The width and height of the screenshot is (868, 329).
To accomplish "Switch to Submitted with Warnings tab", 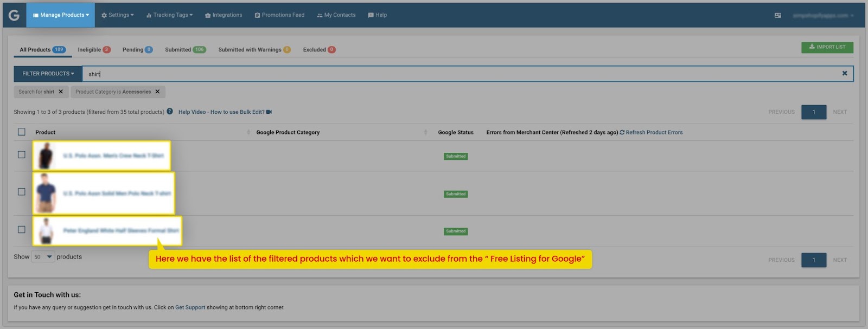I will click(x=254, y=49).
